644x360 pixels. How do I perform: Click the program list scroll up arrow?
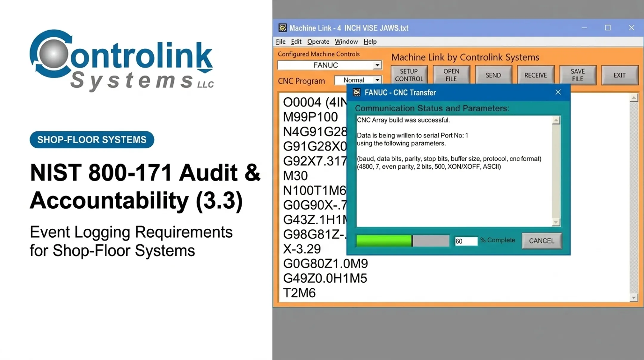point(634,98)
